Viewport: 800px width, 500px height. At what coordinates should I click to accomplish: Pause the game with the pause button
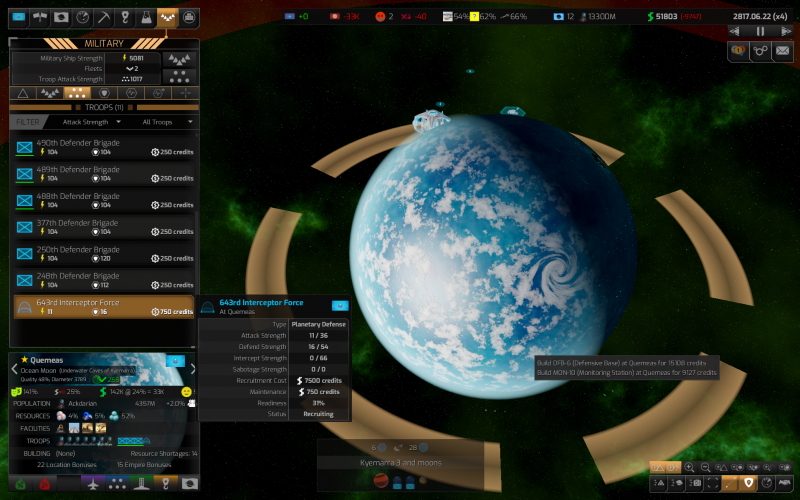tap(760, 31)
